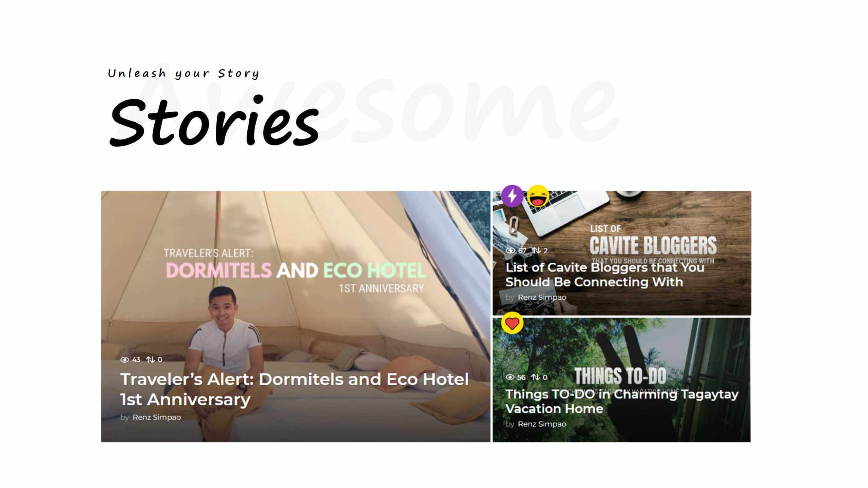The height and width of the screenshot is (488, 868).
Task: Open List of Cavite Bloggers article title
Action: pos(605,274)
